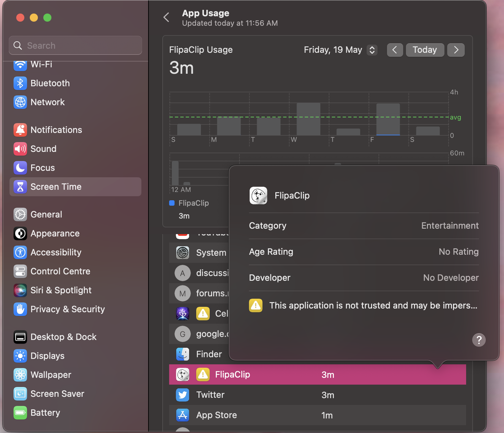Click the No Developer value in the popover

(451, 278)
